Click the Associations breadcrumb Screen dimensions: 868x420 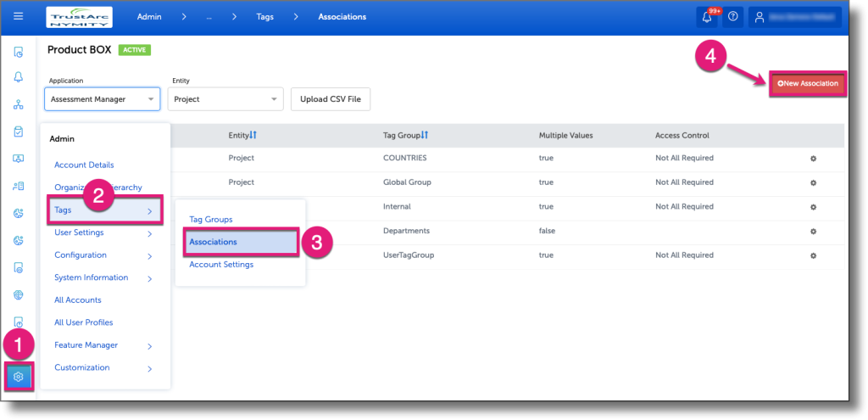click(342, 17)
